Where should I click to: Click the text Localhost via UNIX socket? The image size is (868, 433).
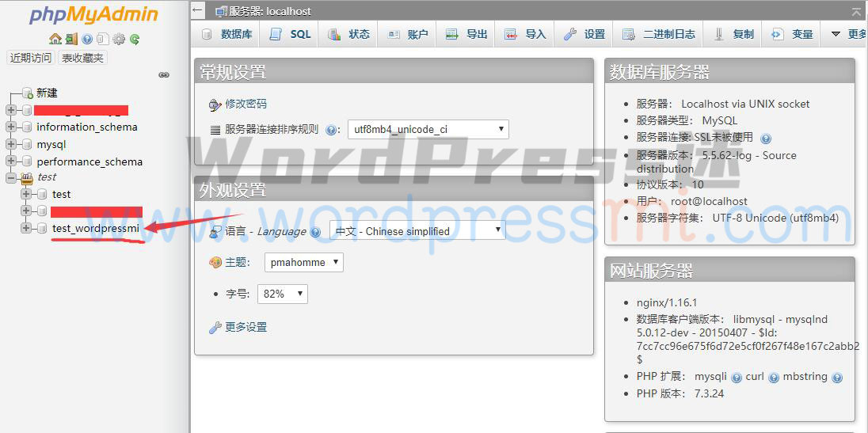pos(745,104)
